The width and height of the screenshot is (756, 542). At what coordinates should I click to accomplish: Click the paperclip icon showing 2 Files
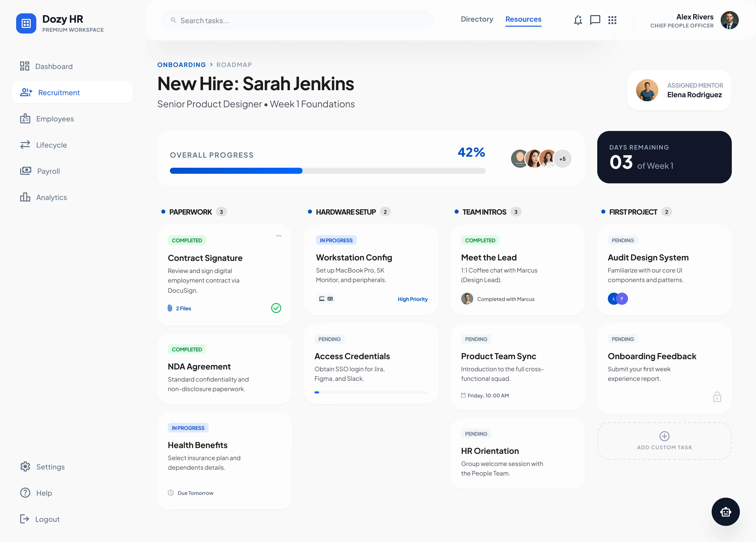171,308
